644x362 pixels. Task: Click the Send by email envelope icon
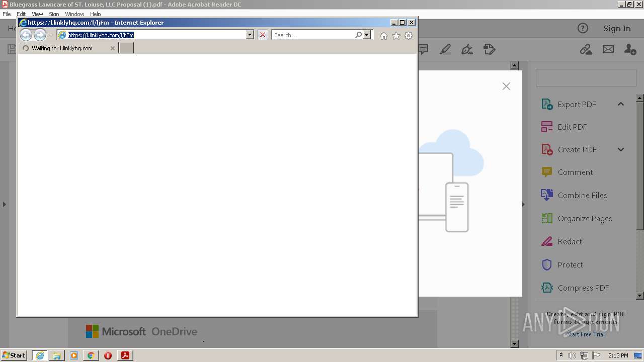[x=608, y=49]
